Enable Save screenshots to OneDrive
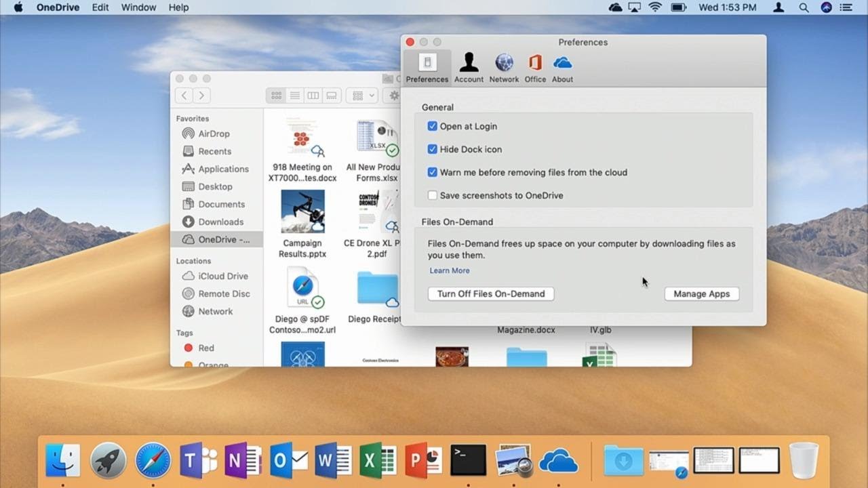 (x=432, y=195)
